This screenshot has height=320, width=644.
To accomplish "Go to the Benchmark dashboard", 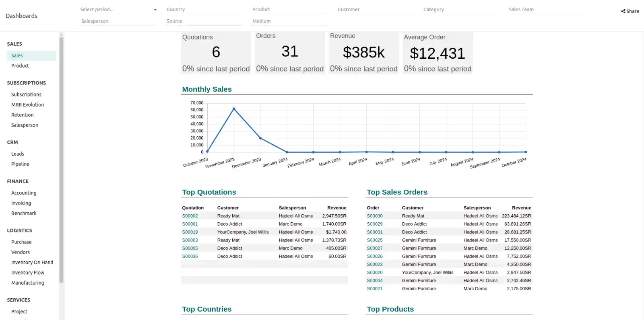I will tap(24, 213).
